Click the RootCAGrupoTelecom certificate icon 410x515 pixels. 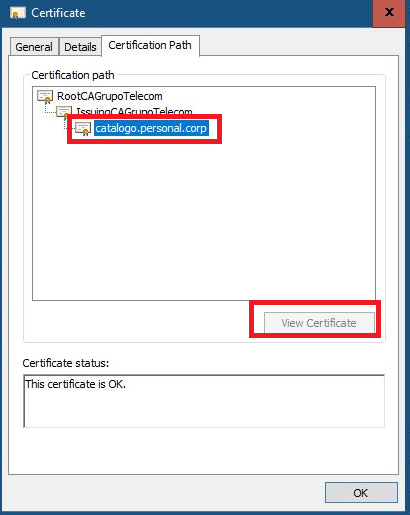click(45, 97)
